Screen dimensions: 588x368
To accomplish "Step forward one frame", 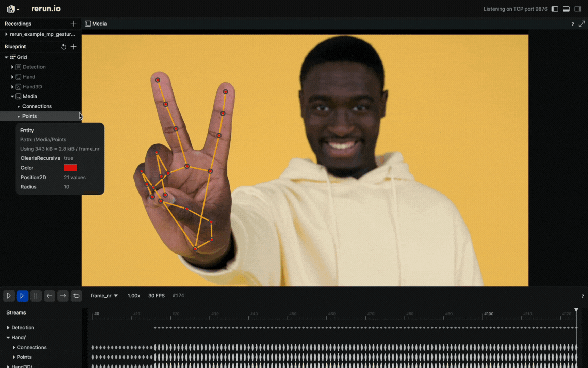I will (x=63, y=296).
